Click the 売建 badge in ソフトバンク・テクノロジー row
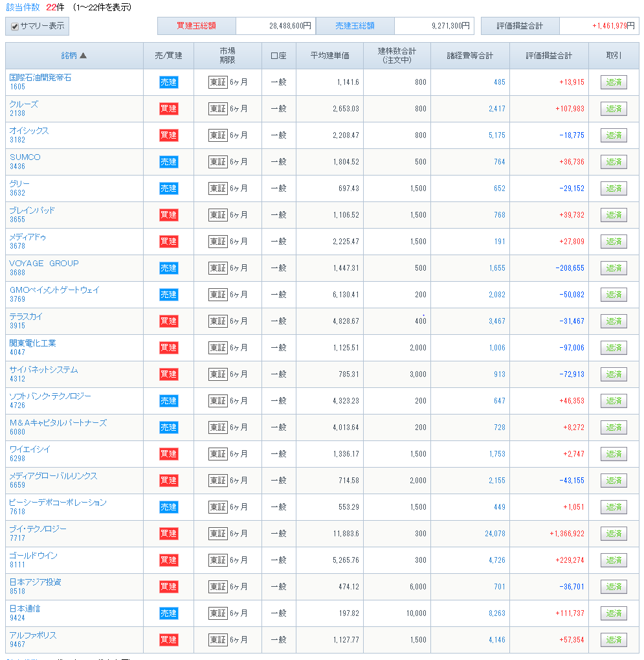The image size is (644, 660). point(169,400)
